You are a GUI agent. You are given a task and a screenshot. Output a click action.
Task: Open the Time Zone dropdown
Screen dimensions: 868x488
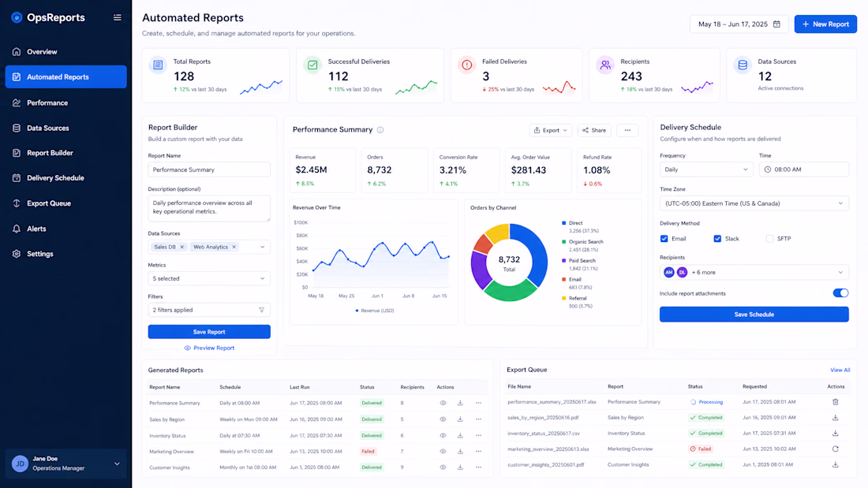pyautogui.click(x=754, y=203)
